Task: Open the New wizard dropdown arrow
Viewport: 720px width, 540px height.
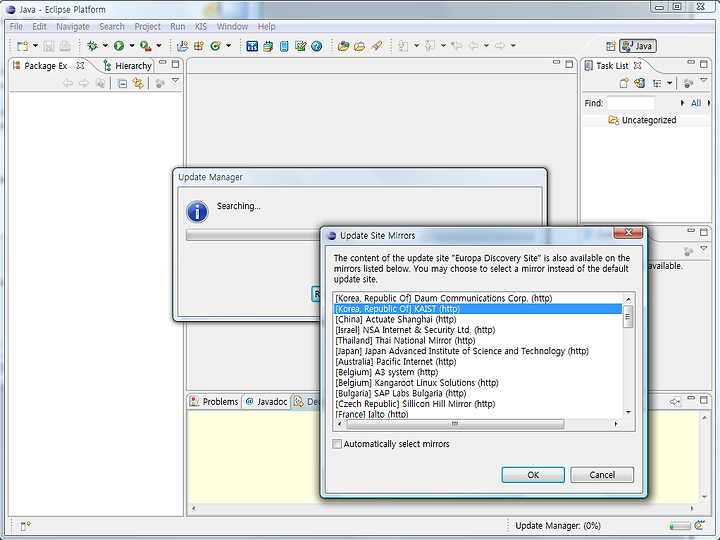Action: point(35,46)
